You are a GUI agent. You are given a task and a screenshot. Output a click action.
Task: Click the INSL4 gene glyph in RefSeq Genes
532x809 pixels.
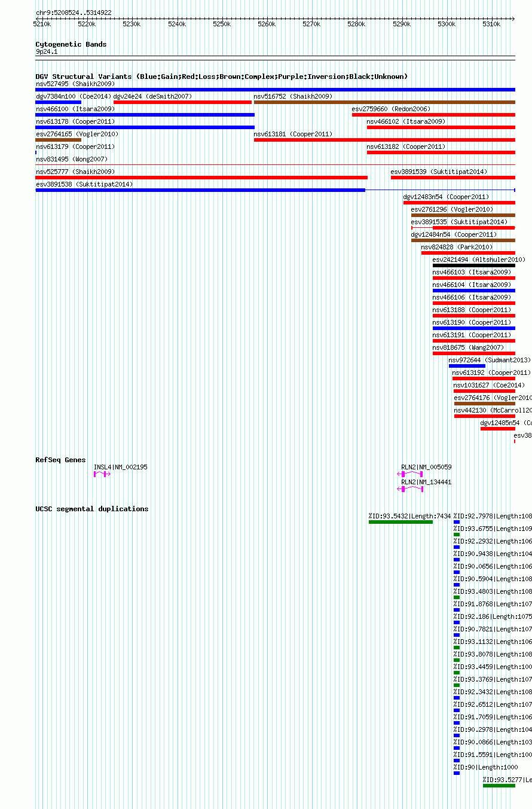tap(102, 474)
